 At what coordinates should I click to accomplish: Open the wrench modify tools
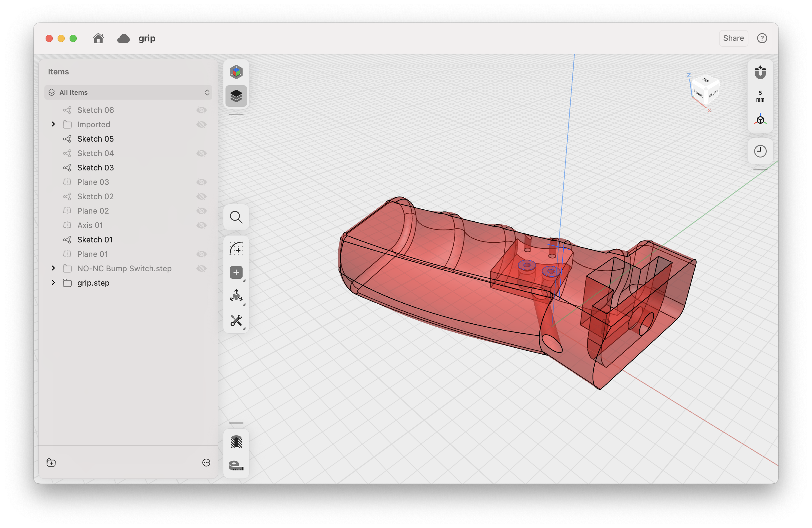236,320
